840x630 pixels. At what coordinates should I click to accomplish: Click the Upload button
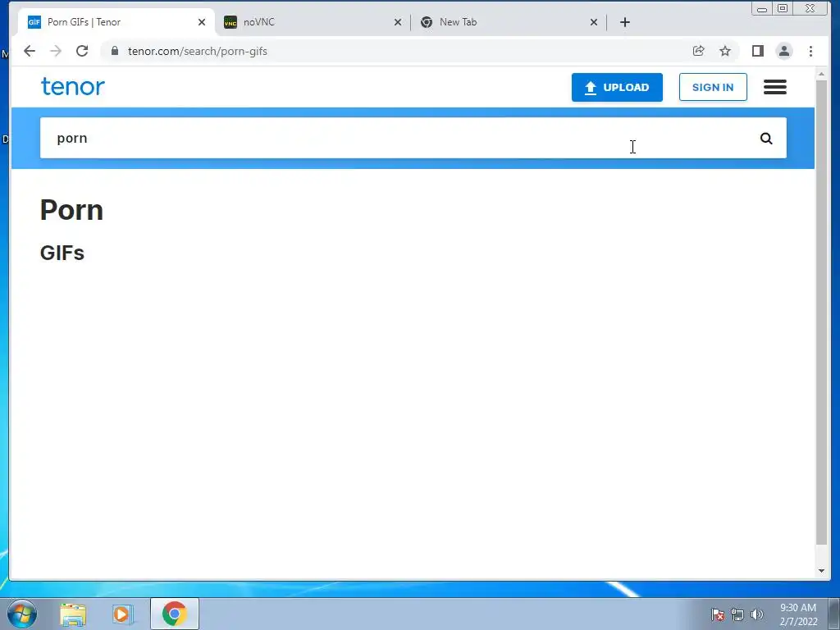[617, 87]
